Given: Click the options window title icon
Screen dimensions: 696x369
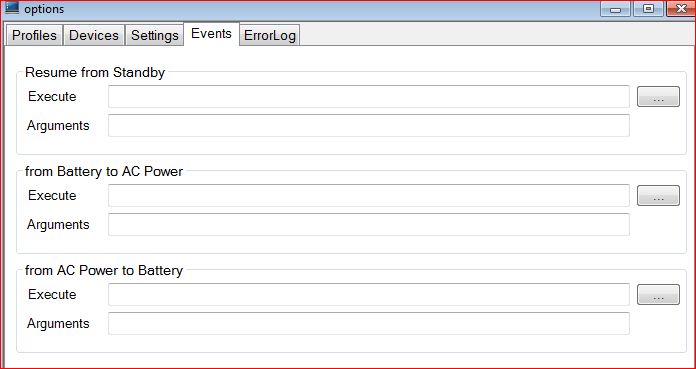Looking at the screenshot, I should (12, 8).
